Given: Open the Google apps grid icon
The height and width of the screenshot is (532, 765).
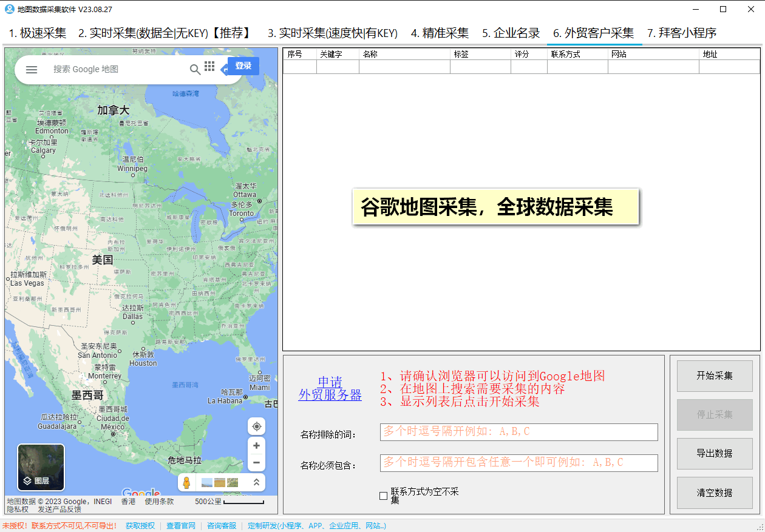Looking at the screenshot, I should click(209, 66).
